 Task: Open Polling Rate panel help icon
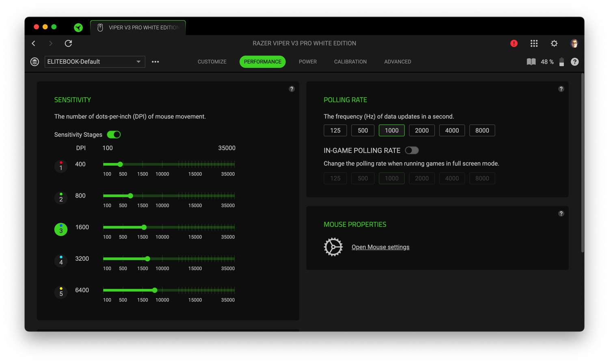pos(561,89)
